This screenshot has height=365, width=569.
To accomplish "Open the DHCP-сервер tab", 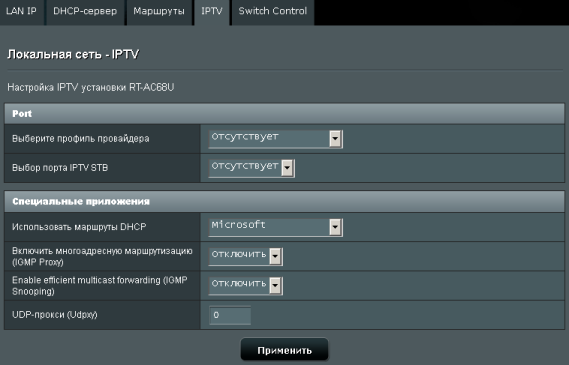I will tap(85, 12).
